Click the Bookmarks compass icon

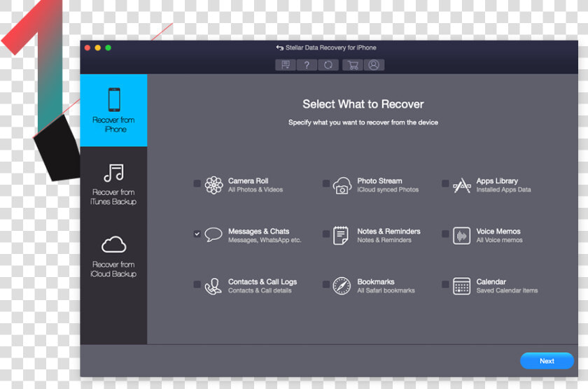click(x=342, y=286)
